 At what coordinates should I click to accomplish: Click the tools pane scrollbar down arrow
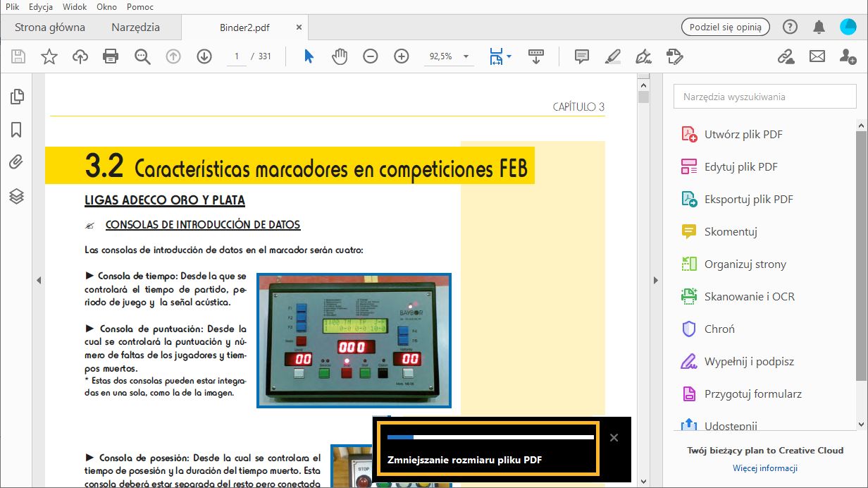pos(862,424)
